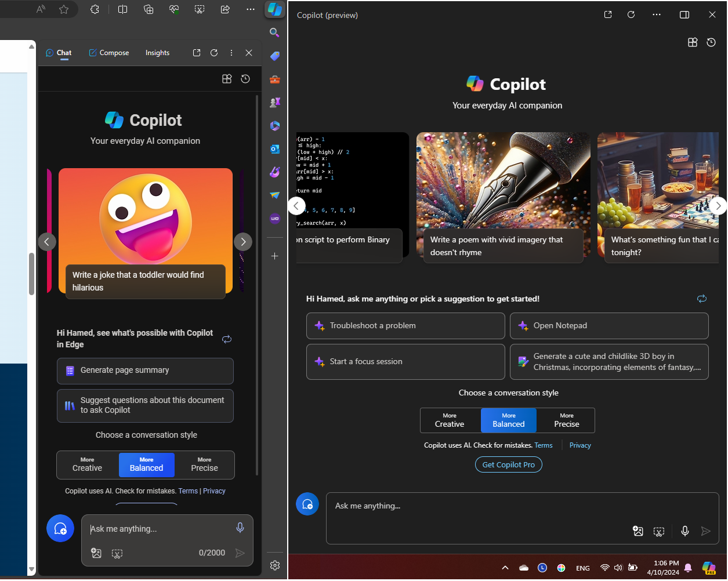Select More Creative style in Copilot preview

point(450,420)
